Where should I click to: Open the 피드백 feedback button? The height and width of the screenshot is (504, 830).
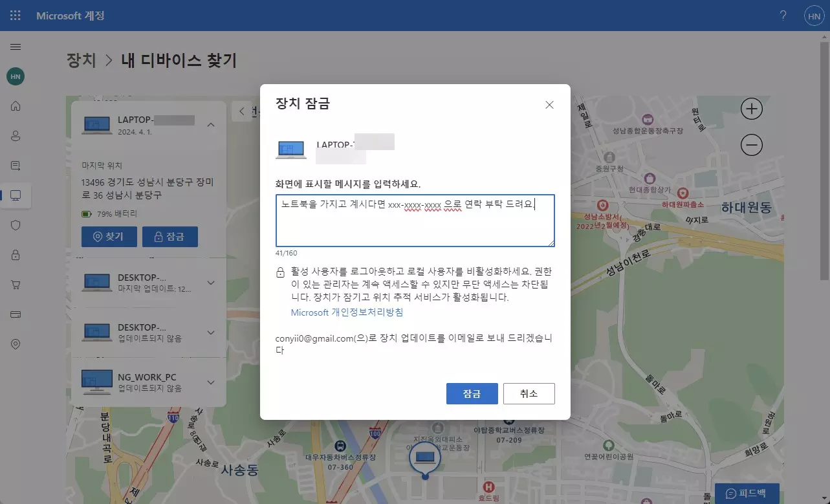click(x=747, y=494)
